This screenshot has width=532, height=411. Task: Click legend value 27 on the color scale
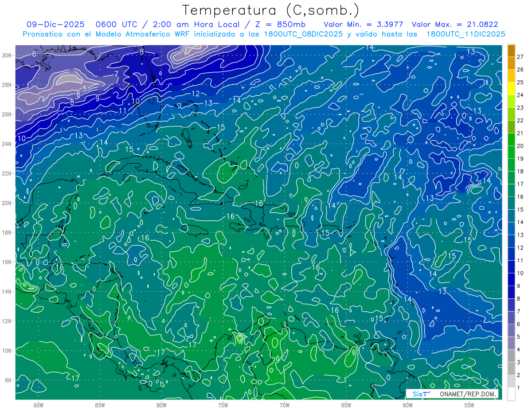click(x=520, y=57)
